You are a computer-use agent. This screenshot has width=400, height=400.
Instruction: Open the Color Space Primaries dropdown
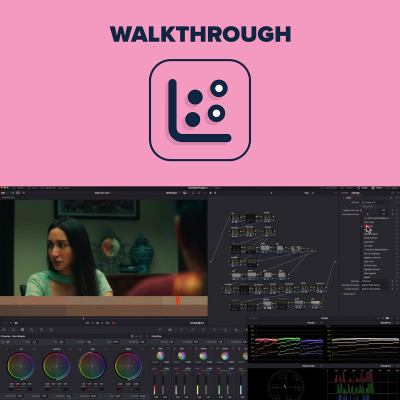click(x=374, y=285)
